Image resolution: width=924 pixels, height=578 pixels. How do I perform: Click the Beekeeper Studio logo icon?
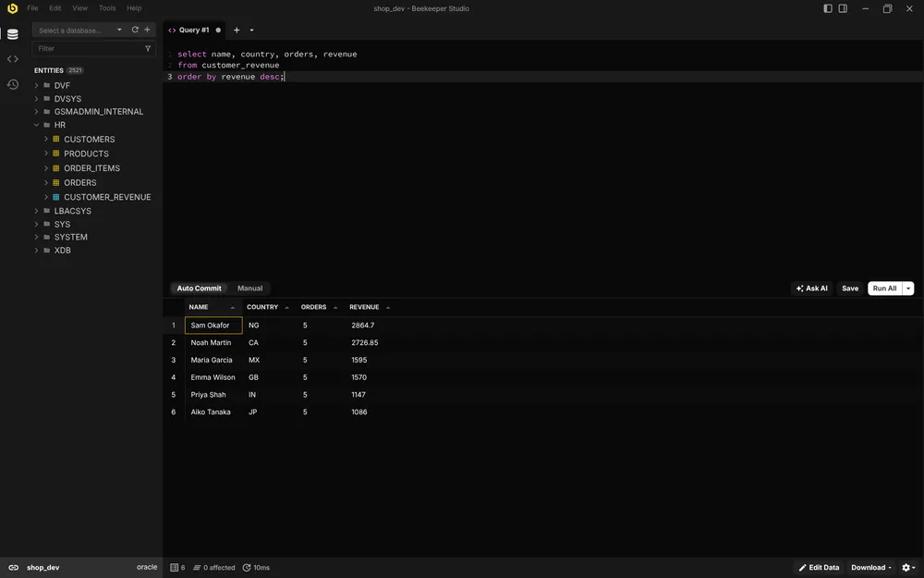tap(12, 8)
